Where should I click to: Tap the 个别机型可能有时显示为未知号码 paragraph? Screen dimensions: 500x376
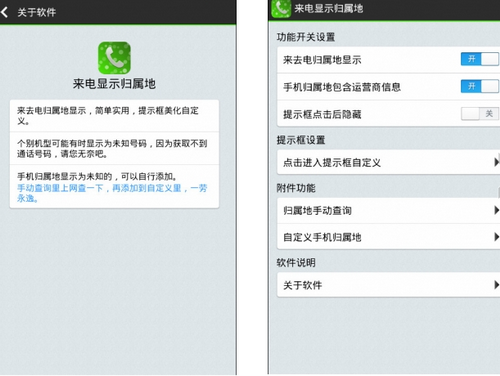(x=112, y=148)
